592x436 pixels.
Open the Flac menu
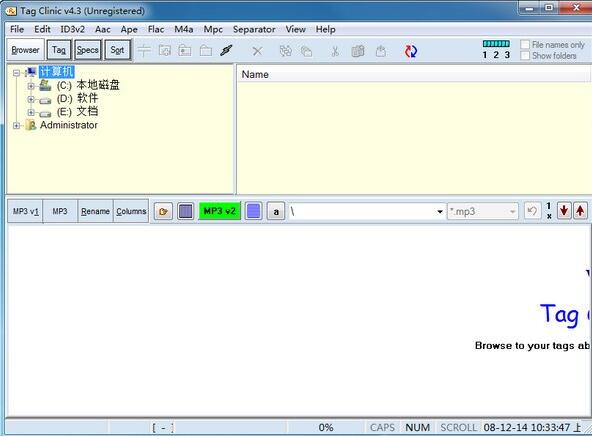click(156, 29)
